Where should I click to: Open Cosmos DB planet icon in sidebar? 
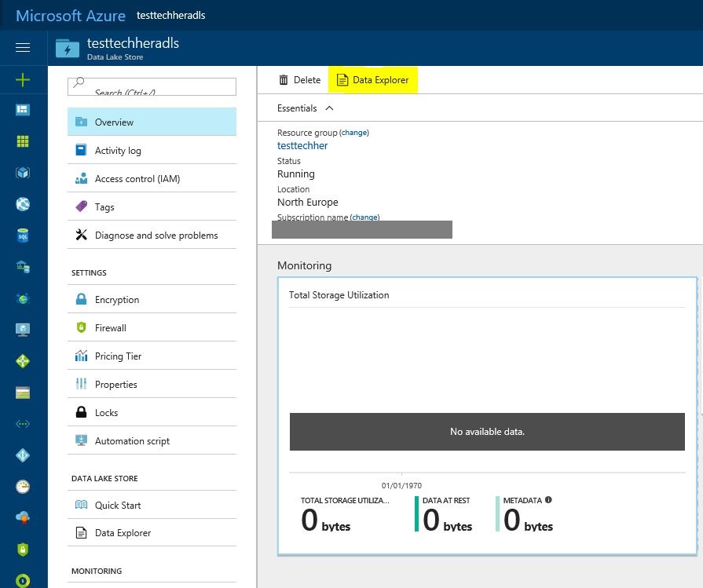(23, 298)
